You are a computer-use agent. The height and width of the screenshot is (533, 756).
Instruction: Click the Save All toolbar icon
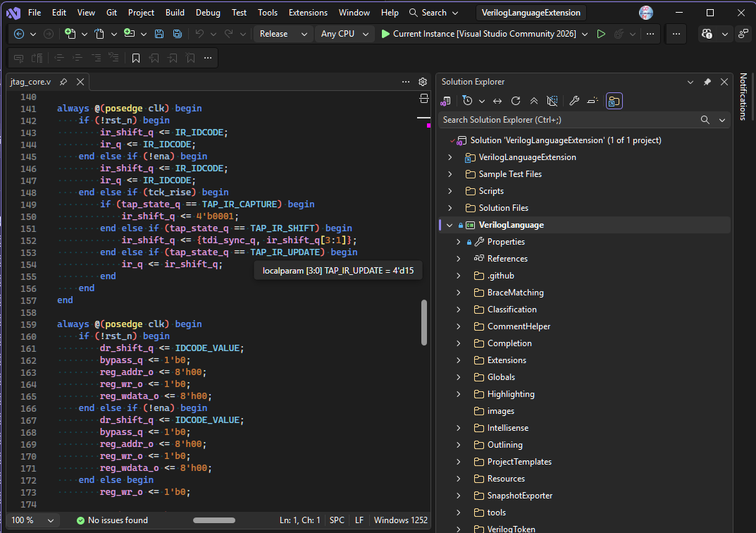click(178, 34)
